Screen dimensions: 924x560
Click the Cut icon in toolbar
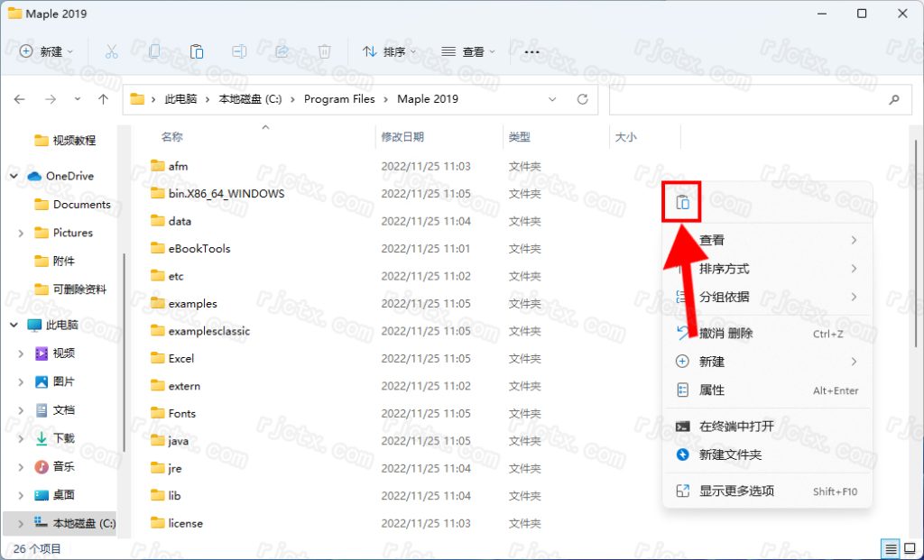click(111, 52)
